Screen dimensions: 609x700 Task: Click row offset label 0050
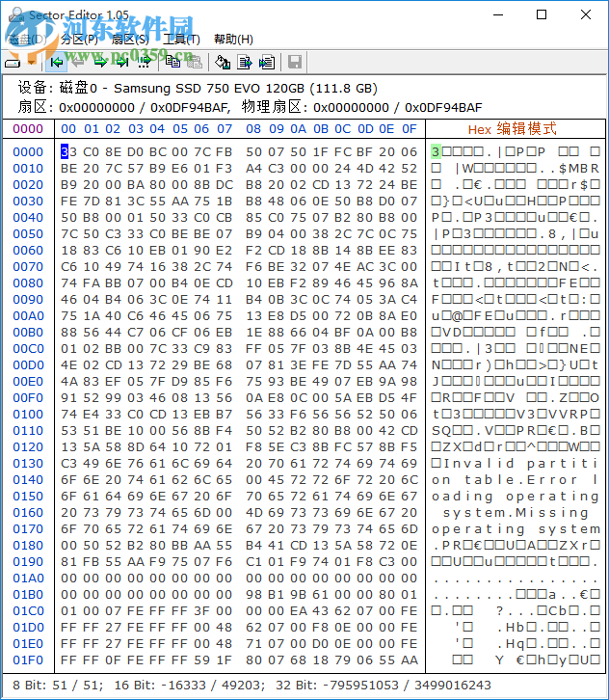(x=28, y=234)
